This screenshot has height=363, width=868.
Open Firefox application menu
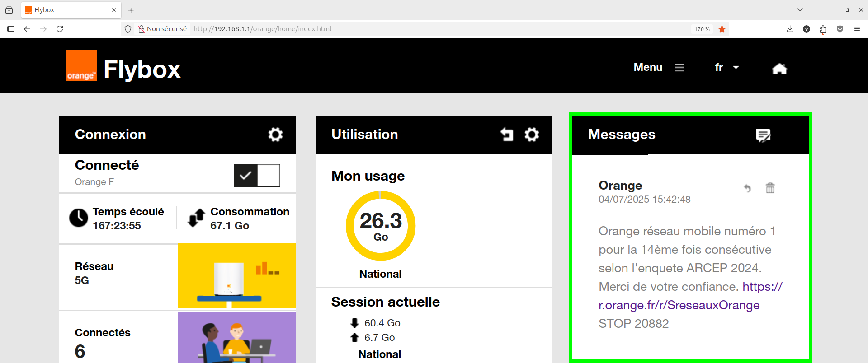[x=857, y=29]
